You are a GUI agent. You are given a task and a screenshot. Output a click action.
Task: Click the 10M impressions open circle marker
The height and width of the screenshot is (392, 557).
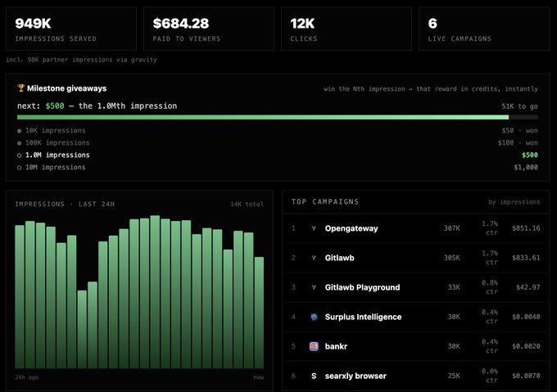pos(19,168)
